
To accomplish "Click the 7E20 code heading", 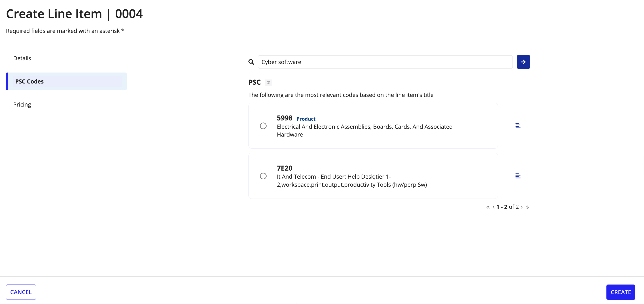I will coord(284,168).
